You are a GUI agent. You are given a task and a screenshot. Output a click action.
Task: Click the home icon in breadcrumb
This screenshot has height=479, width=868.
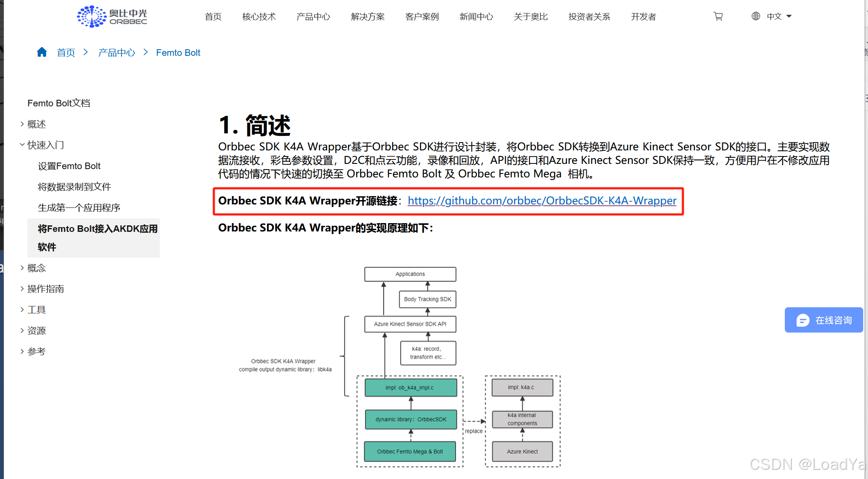coord(42,52)
